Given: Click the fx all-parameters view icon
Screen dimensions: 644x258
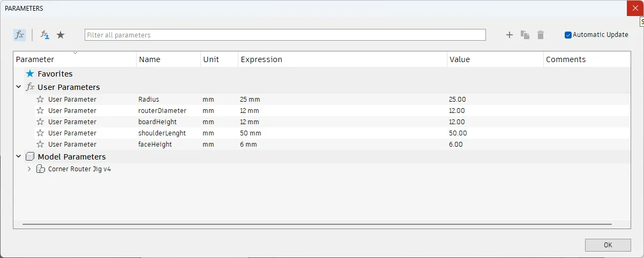Looking at the screenshot, I should click(19, 35).
